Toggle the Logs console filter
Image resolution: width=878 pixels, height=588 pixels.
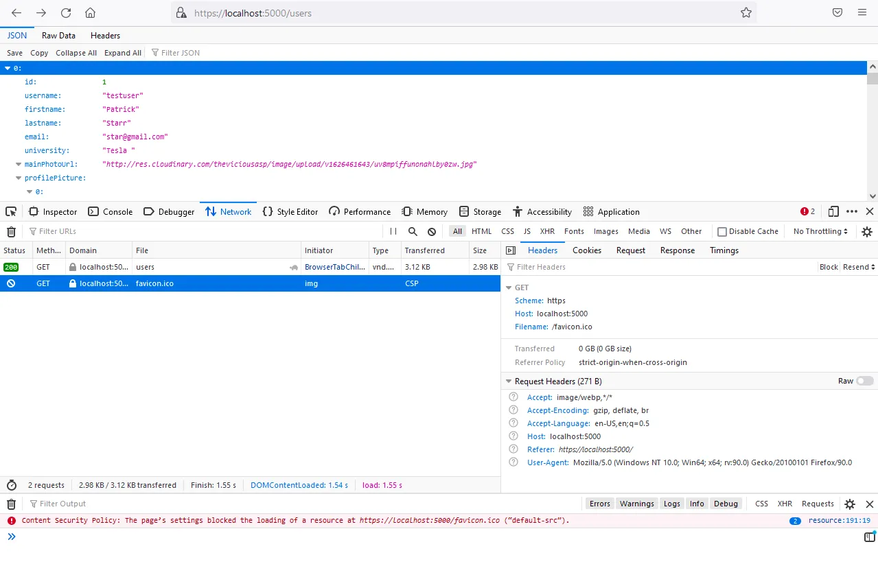point(672,504)
